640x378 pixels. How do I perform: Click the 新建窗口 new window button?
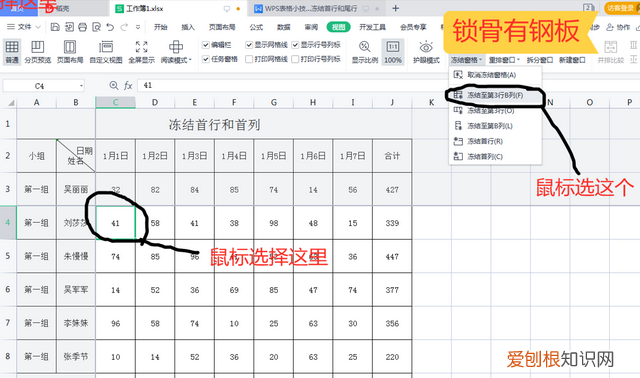pos(572,60)
